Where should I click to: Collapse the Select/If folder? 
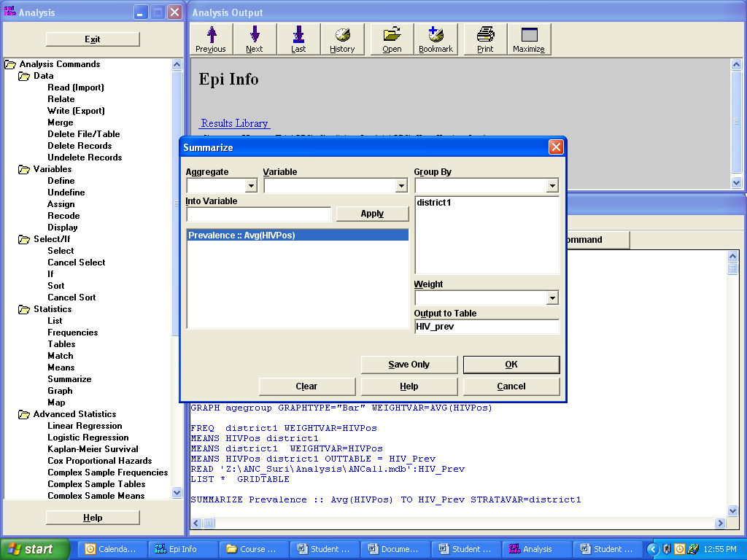24,239
